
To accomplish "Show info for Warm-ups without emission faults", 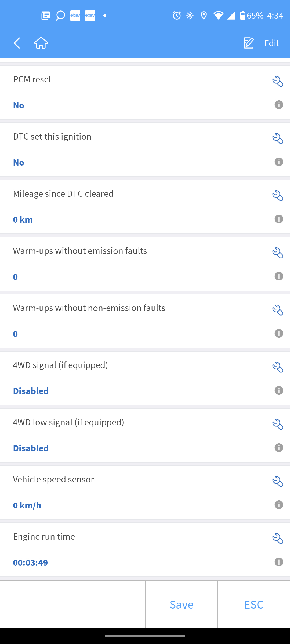I will [279, 276].
